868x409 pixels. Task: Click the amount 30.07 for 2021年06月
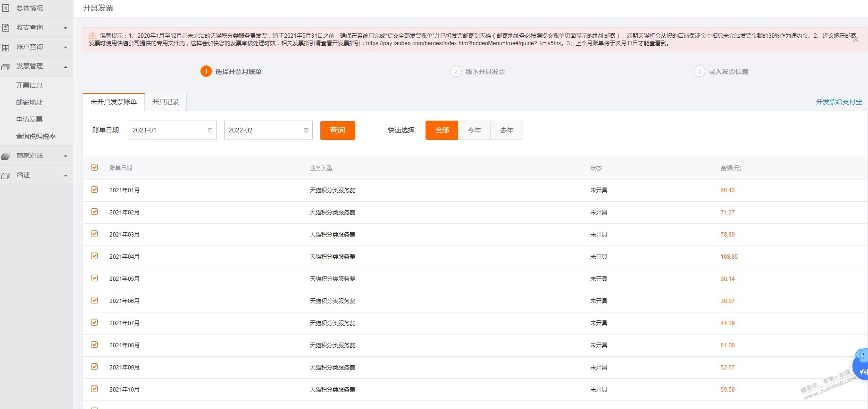tap(727, 301)
